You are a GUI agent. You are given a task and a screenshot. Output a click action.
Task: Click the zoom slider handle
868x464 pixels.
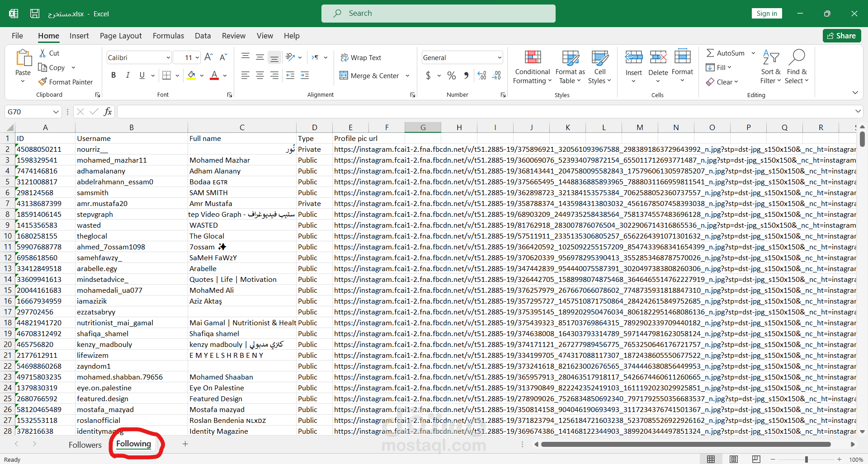(x=806, y=459)
